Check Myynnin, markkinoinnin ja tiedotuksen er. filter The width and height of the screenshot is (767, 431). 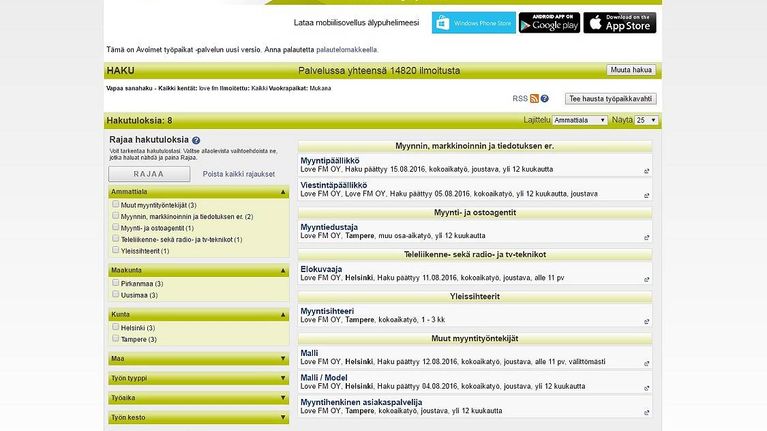[x=115, y=216]
